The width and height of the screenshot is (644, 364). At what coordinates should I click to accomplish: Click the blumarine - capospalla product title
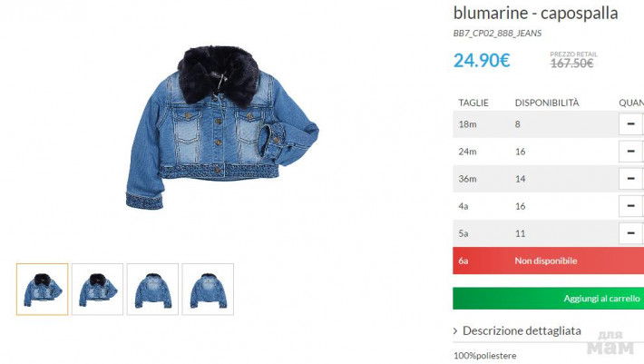click(x=535, y=13)
